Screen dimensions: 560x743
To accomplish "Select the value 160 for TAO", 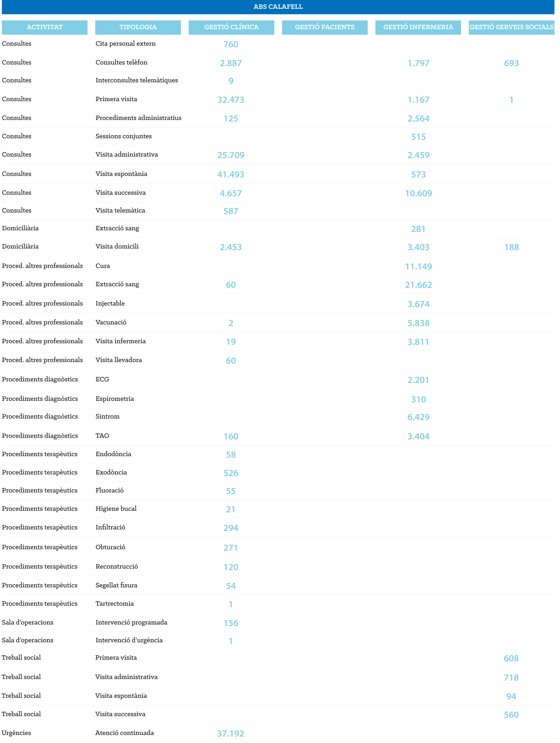I will (x=231, y=437).
